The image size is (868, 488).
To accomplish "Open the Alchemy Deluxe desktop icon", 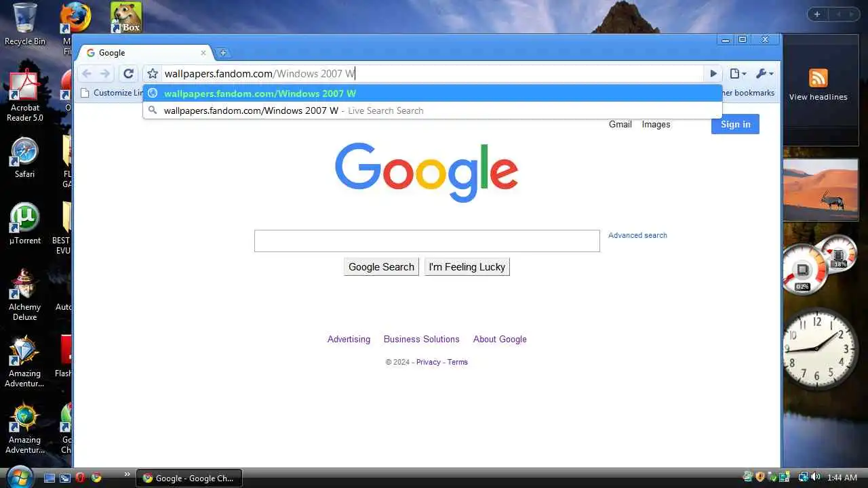I will [25, 295].
